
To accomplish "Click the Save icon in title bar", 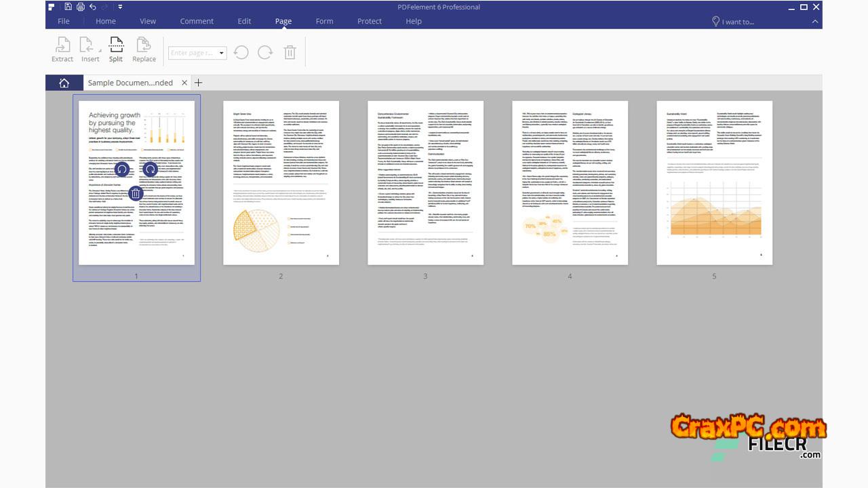I will pos(68,7).
